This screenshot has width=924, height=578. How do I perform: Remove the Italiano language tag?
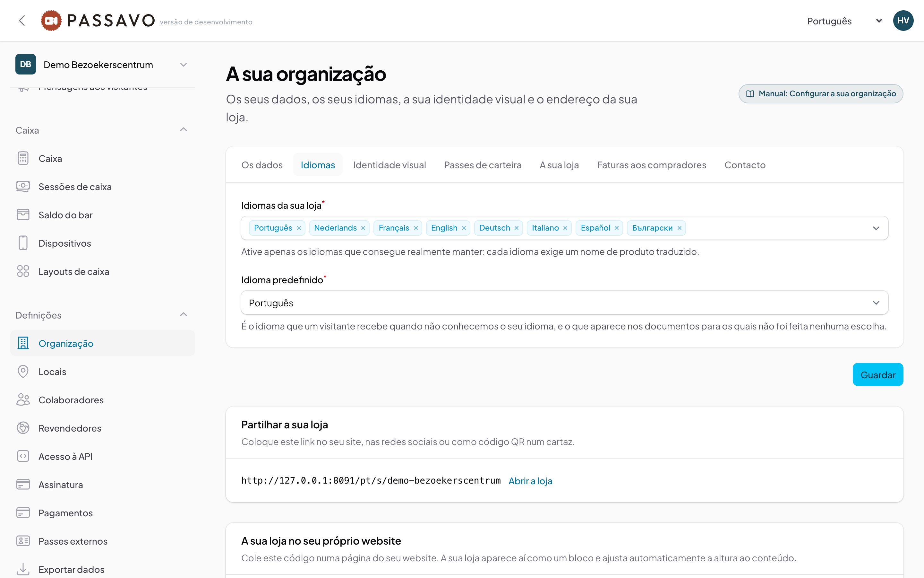coord(566,228)
